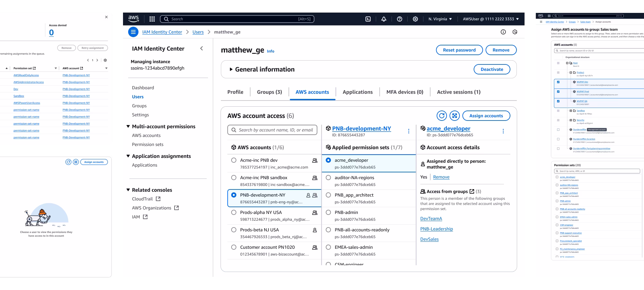
Task: Refresh the AWS account access list
Action: click(x=442, y=116)
